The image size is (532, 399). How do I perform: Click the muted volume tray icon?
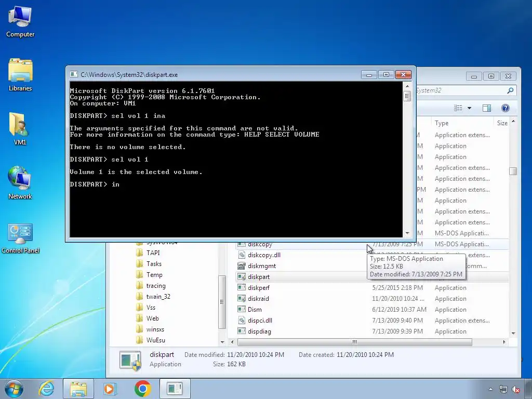(516, 390)
